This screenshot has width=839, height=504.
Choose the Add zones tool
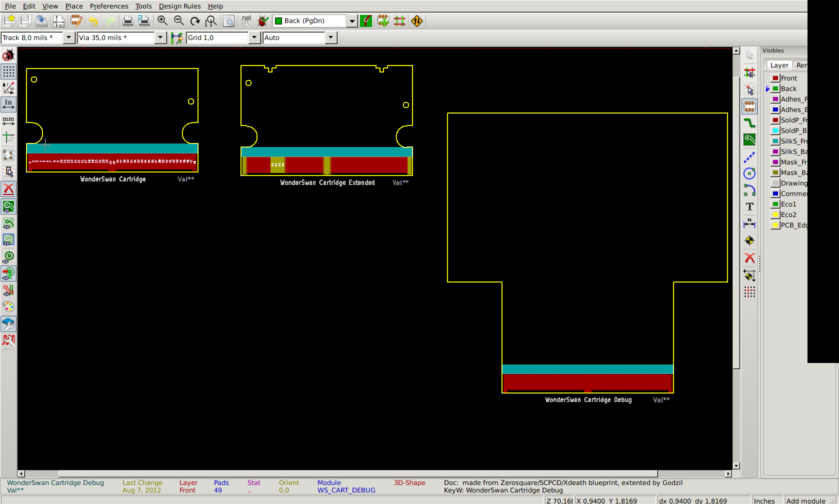[x=749, y=140]
